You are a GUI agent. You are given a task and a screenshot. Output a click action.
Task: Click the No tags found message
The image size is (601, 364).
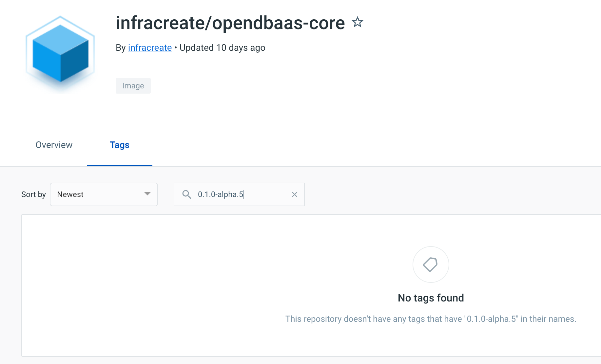pyautogui.click(x=430, y=298)
